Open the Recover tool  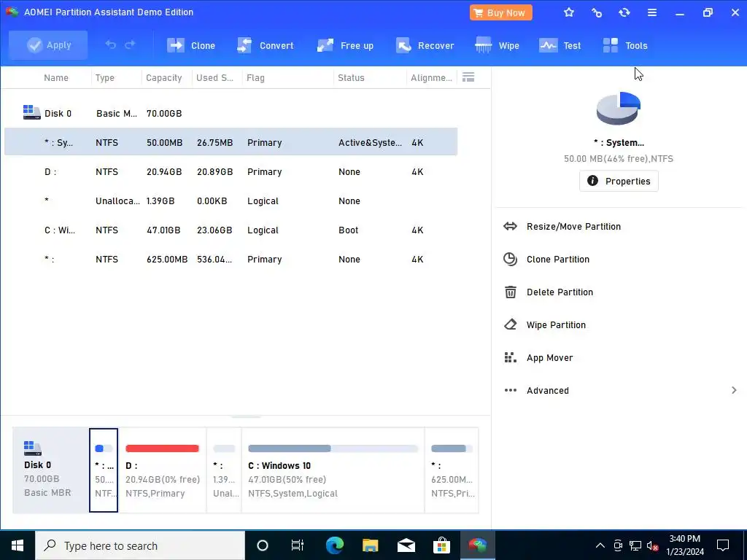click(x=425, y=46)
